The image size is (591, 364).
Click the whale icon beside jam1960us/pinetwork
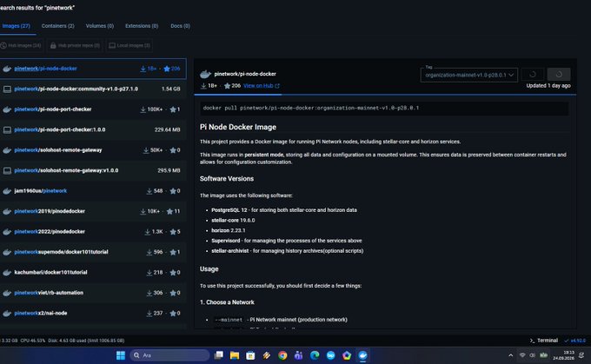pyautogui.click(x=7, y=190)
